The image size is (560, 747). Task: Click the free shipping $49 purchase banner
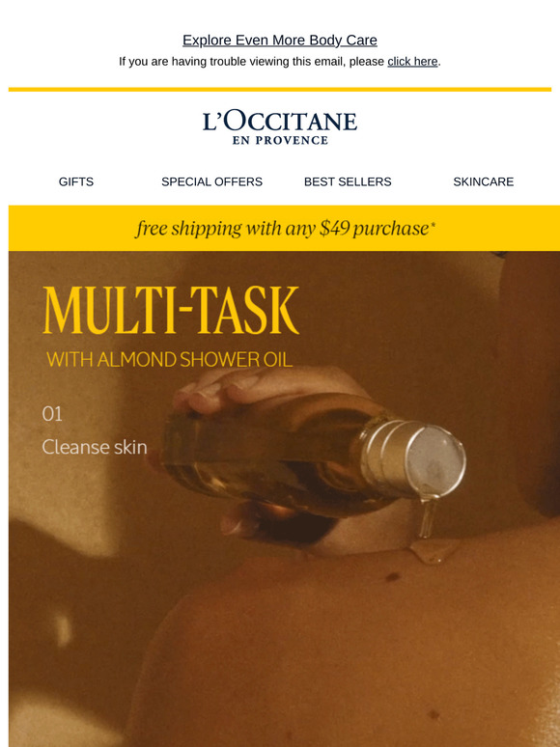tap(284, 228)
